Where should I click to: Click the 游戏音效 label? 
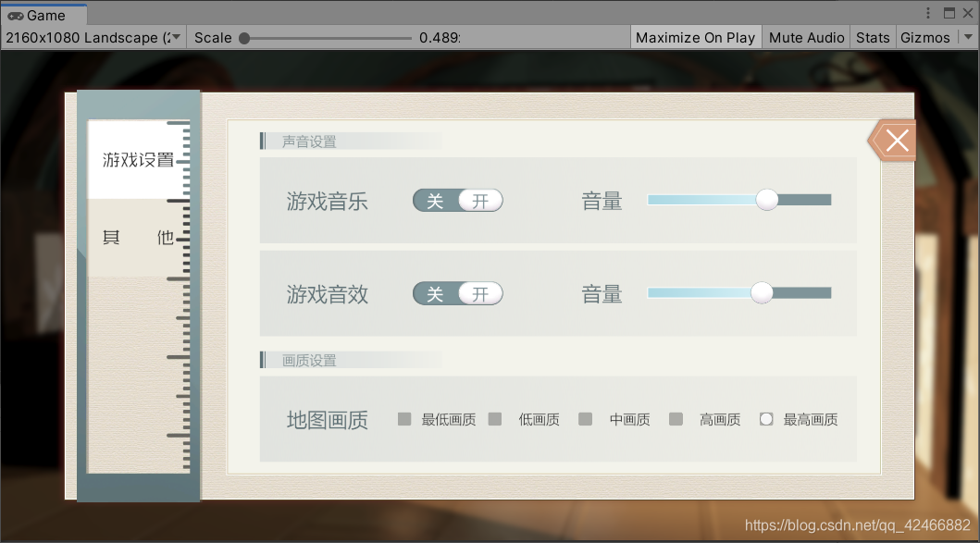coord(327,294)
